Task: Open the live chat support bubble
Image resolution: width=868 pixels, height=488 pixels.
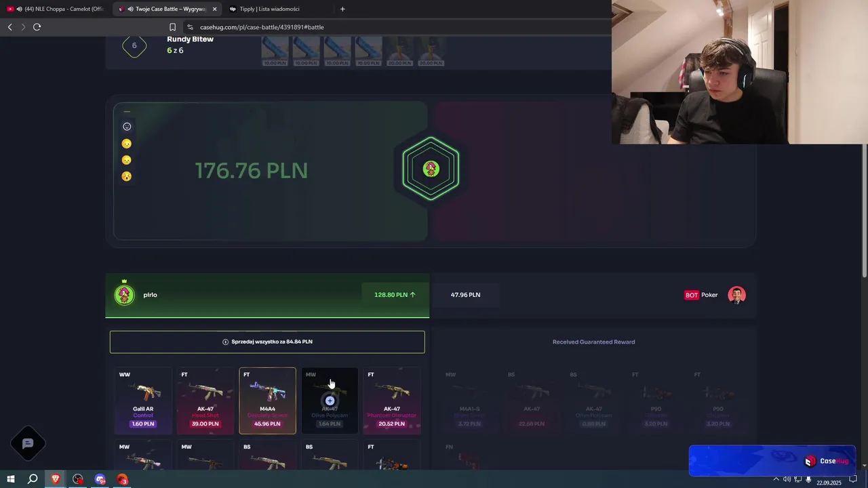Action: [28, 443]
